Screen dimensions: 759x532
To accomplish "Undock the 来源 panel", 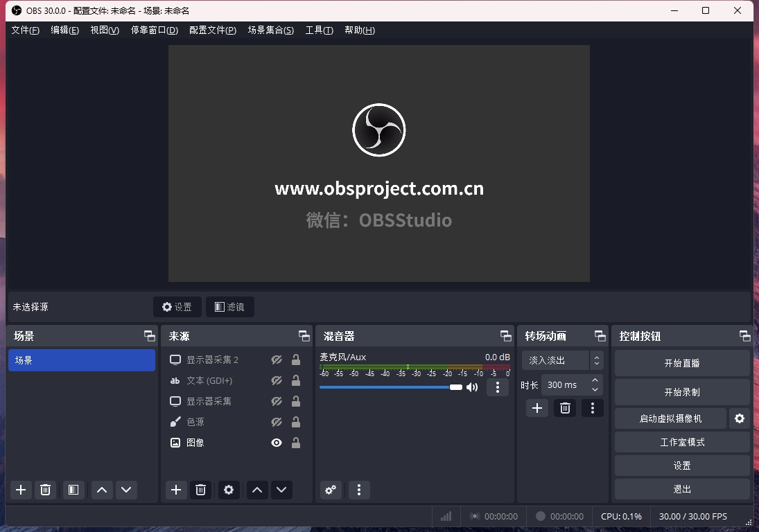I will click(304, 336).
